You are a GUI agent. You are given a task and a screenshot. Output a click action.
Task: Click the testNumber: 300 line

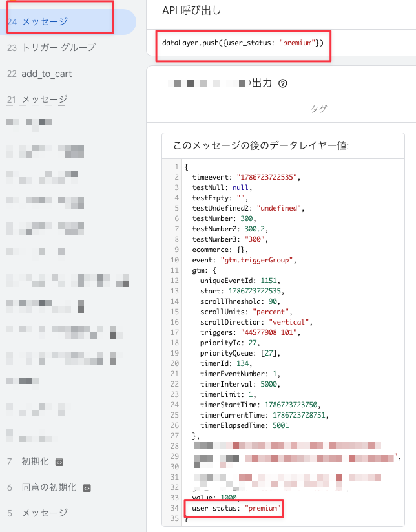(x=224, y=218)
